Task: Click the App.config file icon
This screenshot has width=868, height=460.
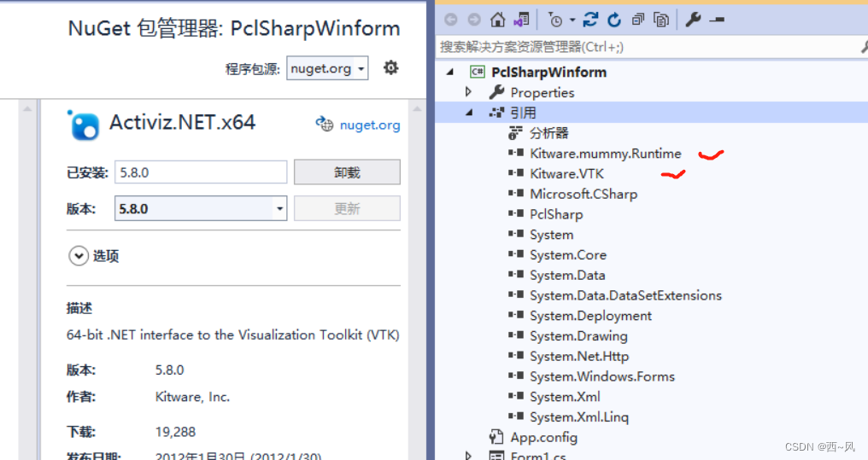Action: coord(496,437)
